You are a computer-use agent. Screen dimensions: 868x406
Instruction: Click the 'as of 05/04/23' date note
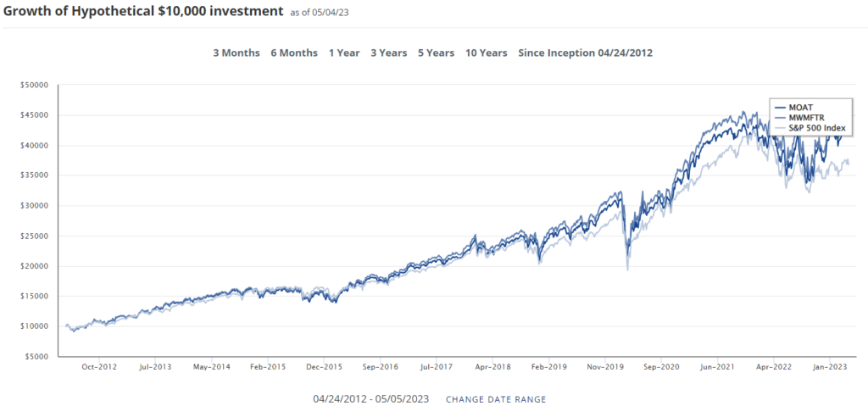(x=320, y=13)
